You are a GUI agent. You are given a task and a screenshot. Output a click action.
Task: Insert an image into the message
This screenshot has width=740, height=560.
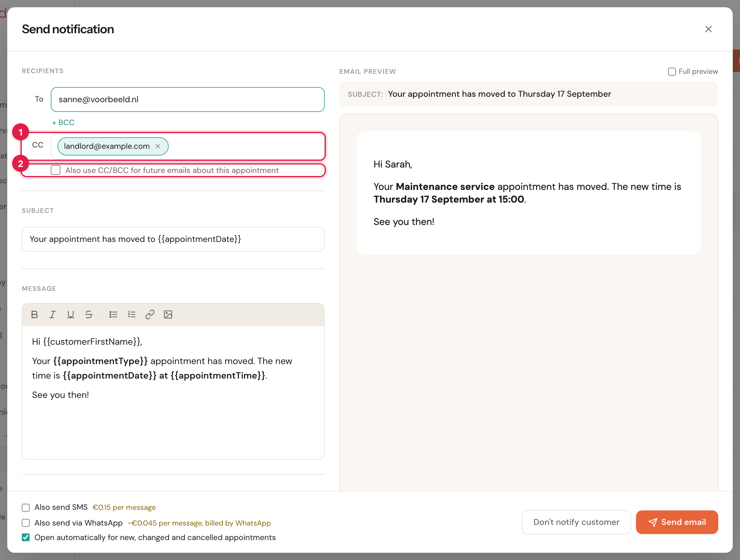point(168,314)
